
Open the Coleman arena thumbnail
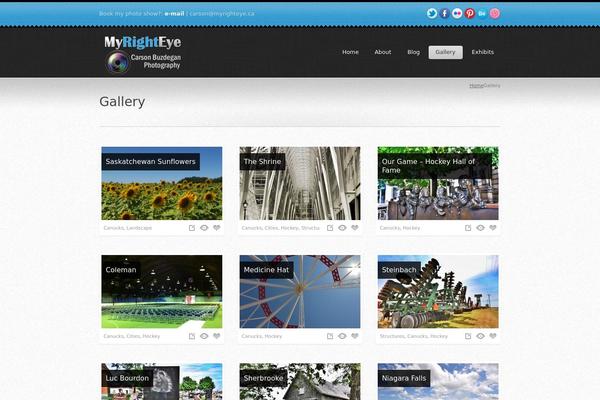pos(161,292)
